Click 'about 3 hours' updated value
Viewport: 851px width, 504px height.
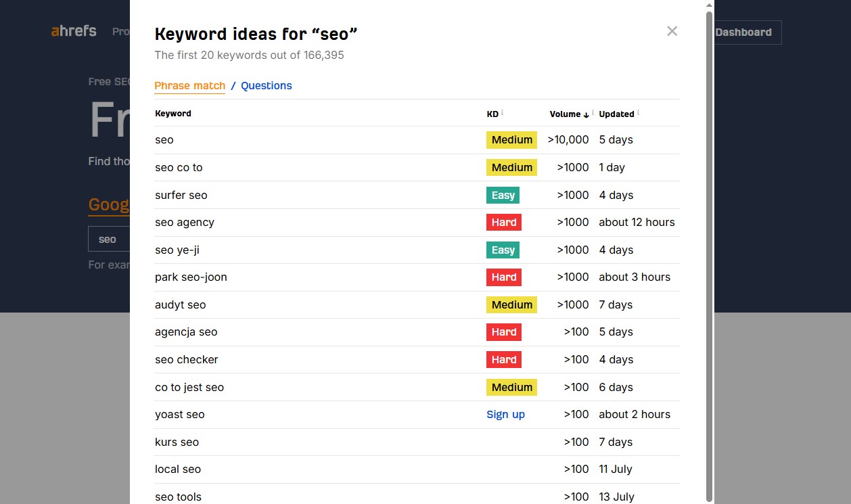tap(635, 277)
